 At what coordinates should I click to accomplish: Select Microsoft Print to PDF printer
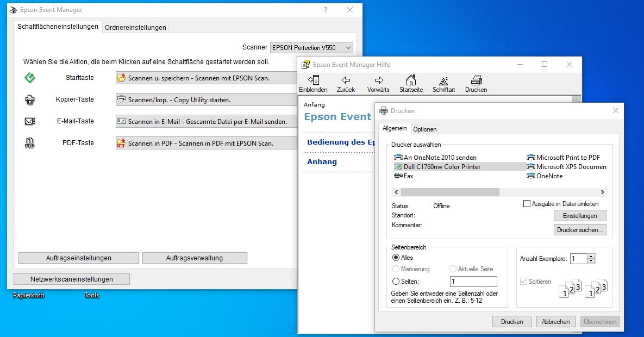(x=563, y=158)
